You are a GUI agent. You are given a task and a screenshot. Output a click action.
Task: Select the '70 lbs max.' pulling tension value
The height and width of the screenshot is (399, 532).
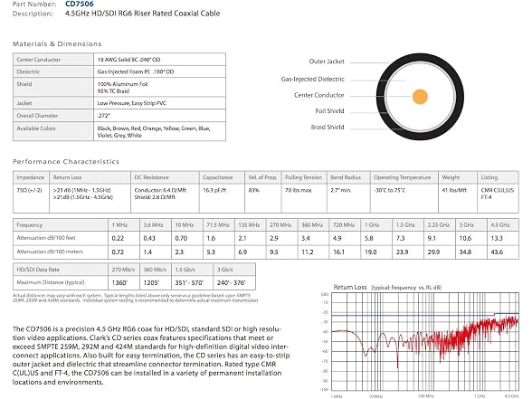tap(299, 190)
